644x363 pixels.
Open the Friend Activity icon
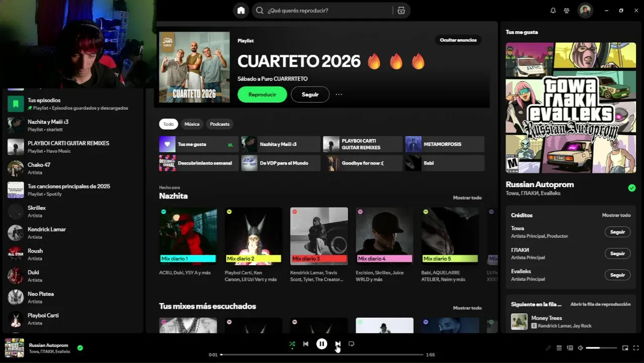pos(566,10)
